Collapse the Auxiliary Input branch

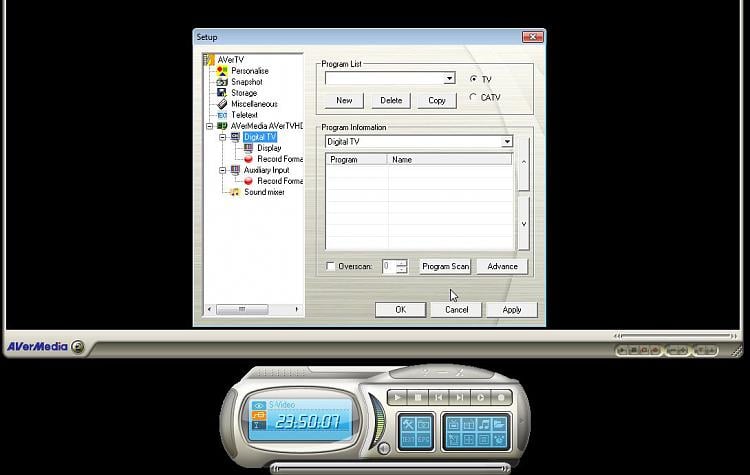[222, 170]
